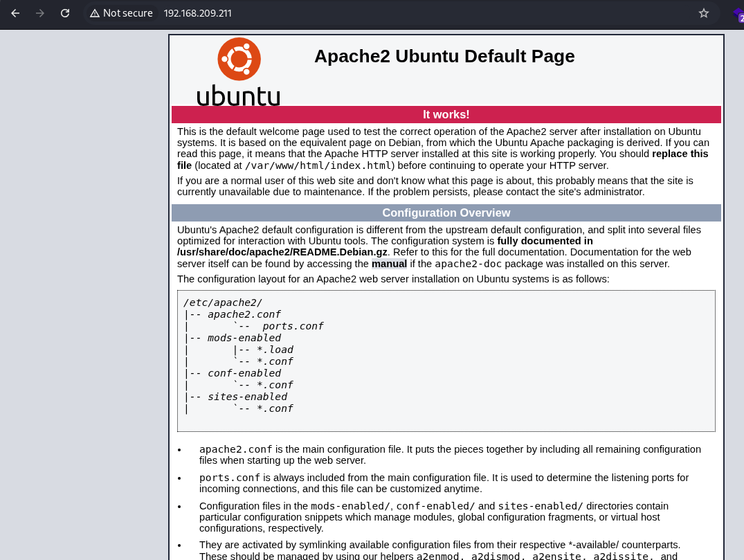This screenshot has height=560, width=744.
Task: Click conf-enabled/ in the third bullet point
Action: coord(435,507)
